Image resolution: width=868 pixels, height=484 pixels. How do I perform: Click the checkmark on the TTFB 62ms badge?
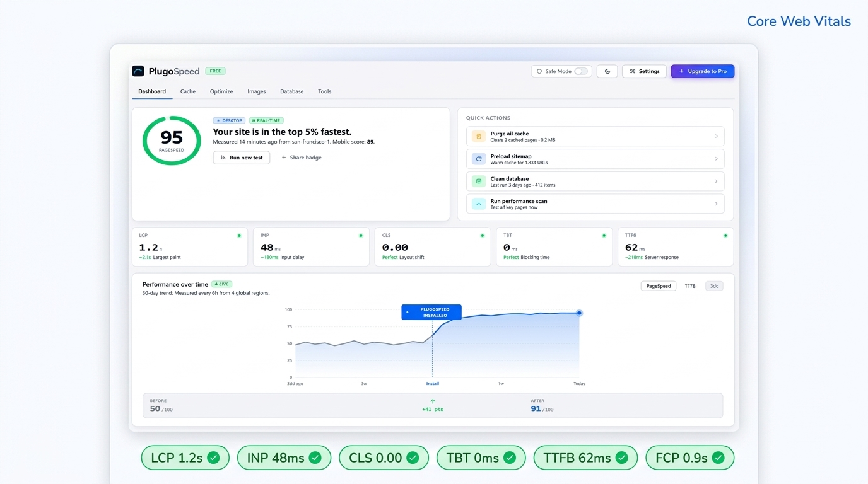pyautogui.click(x=621, y=458)
